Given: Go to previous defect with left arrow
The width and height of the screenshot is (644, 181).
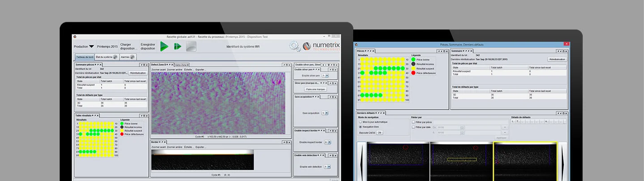Looking at the screenshot, I should click(361, 161).
